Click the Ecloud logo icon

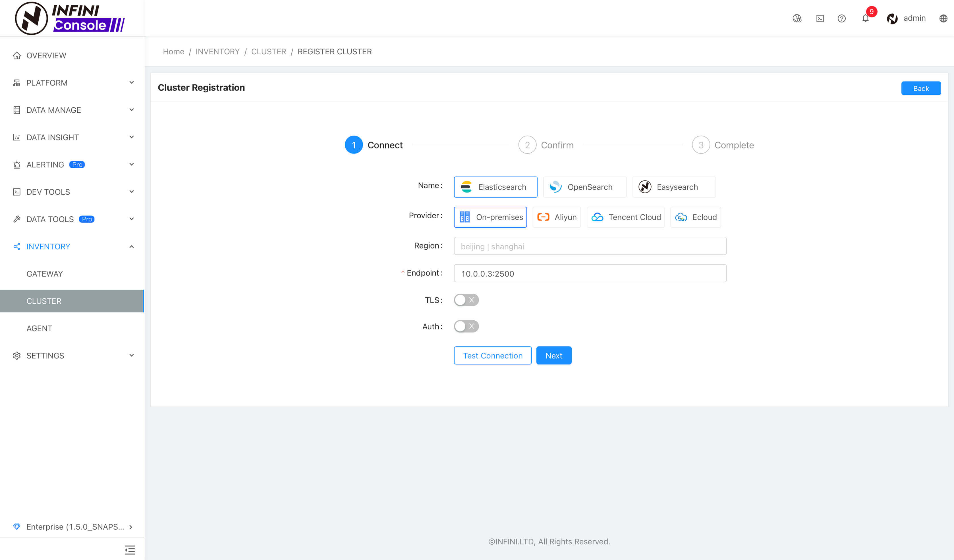click(x=681, y=217)
